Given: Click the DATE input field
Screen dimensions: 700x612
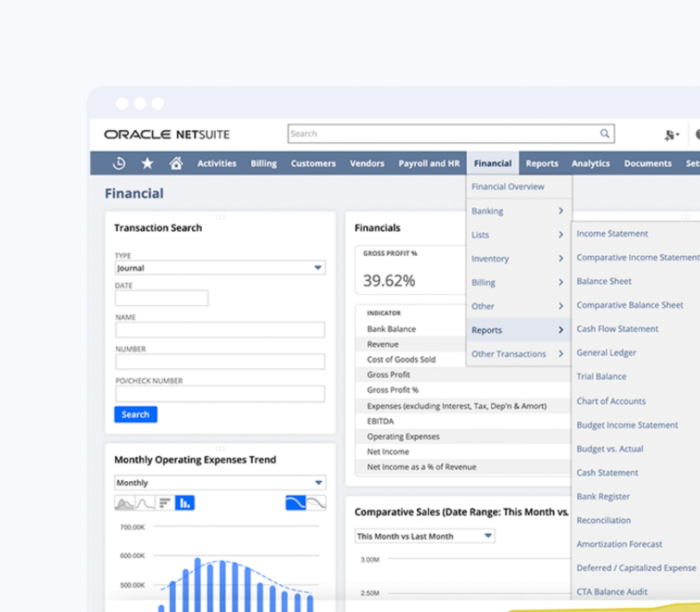Looking at the screenshot, I should pos(162,298).
